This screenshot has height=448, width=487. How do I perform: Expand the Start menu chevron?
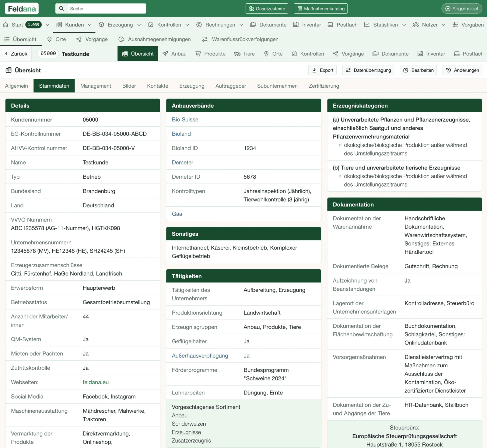pyautogui.click(x=47, y=25)
